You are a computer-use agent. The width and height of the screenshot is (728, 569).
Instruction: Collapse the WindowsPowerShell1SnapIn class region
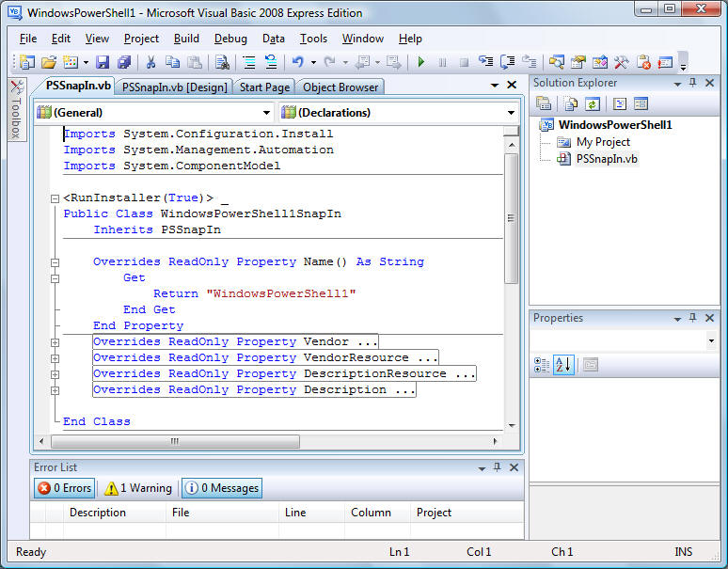(55, 198)
